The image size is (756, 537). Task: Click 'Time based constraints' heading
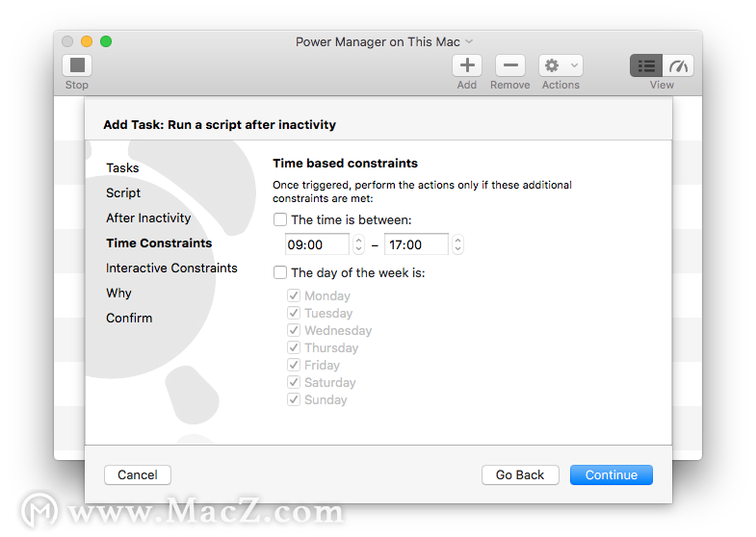[x=345, y=164]
